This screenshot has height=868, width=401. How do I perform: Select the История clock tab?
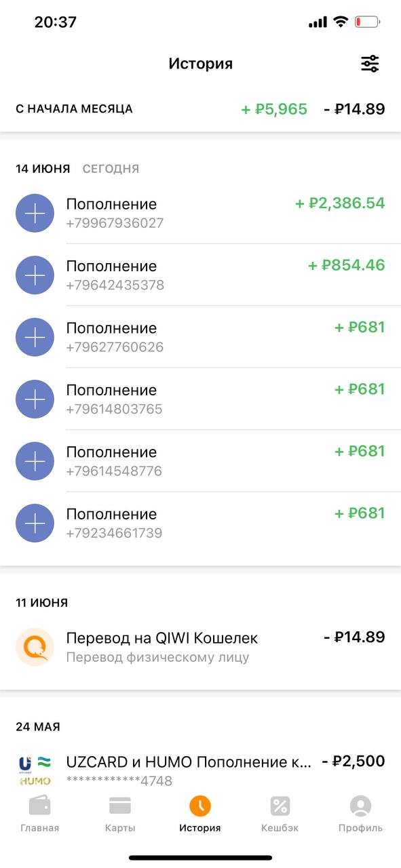pos(200,814)
